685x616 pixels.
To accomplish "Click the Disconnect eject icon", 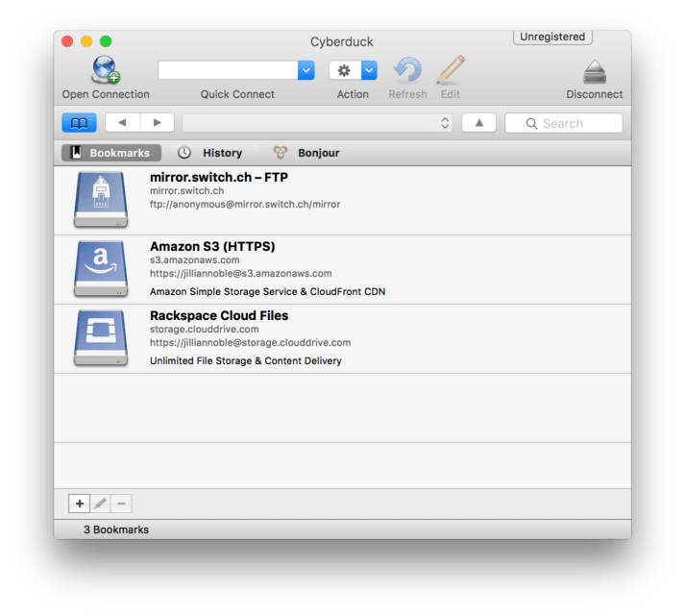I will point(595,71).
